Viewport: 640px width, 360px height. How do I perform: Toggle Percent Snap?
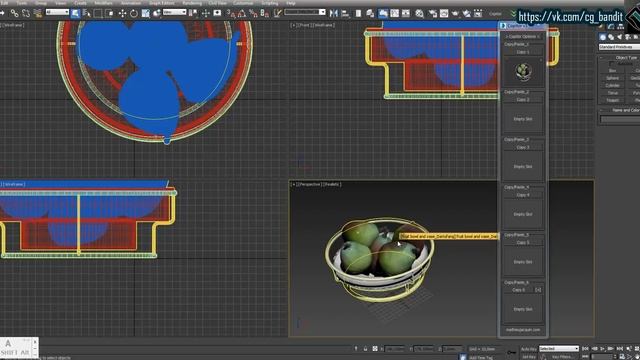pos(253,13)
